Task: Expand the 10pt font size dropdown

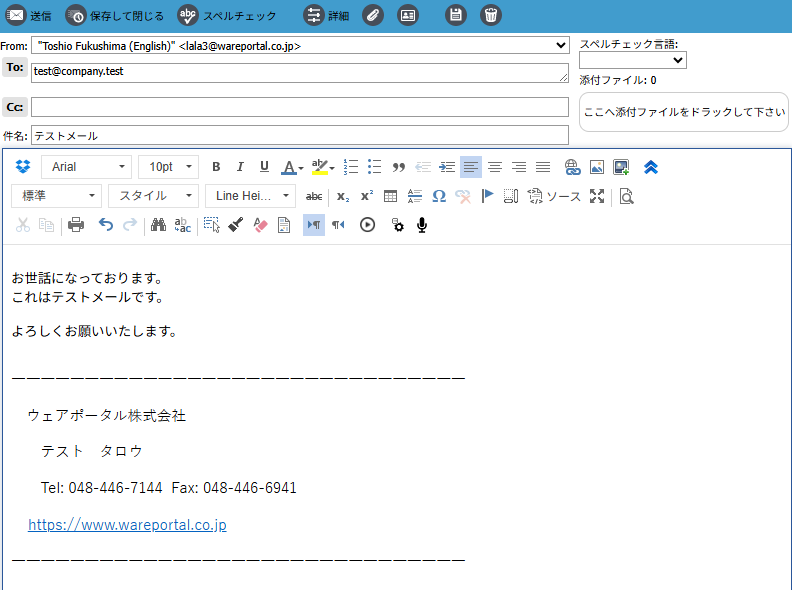Action: (x=168, y=167)
